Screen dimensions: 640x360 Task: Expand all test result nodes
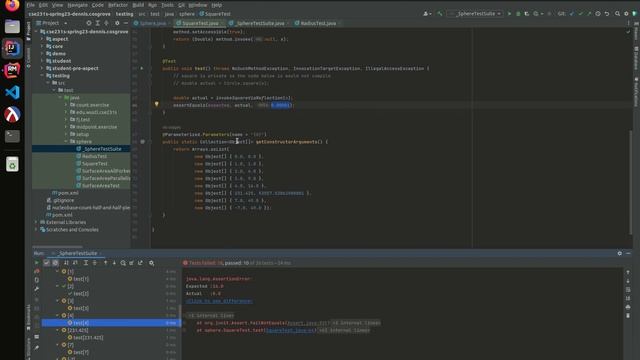86,263
